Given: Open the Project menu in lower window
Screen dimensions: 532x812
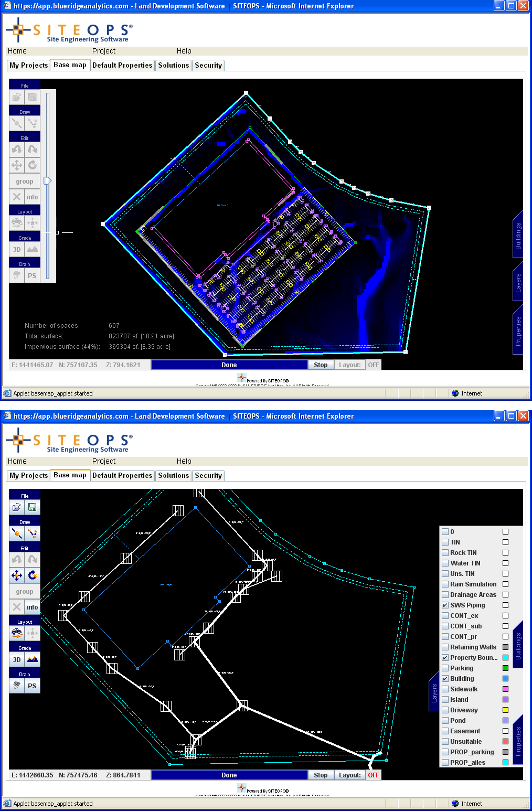Looking at the screenshot, I should pos(103,461).
